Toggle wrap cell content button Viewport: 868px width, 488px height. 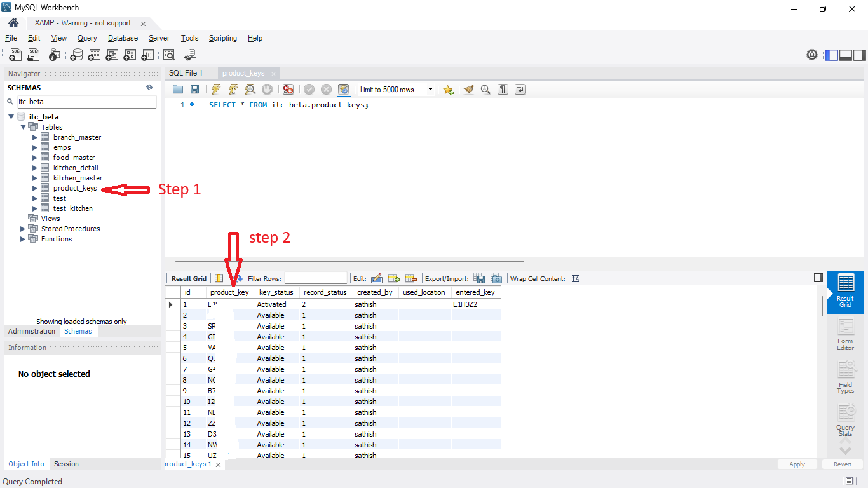point(576,278)
